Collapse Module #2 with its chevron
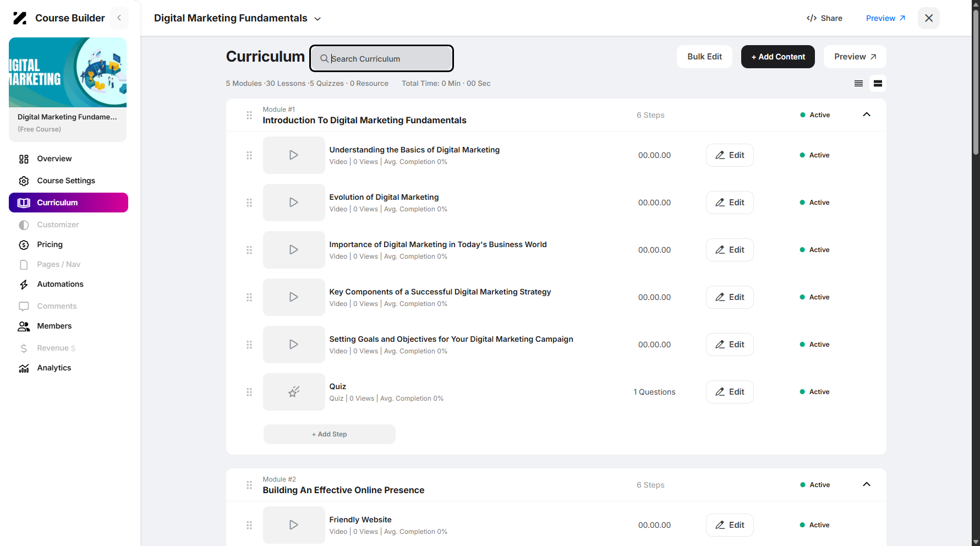980x546 pixels. 867,484
